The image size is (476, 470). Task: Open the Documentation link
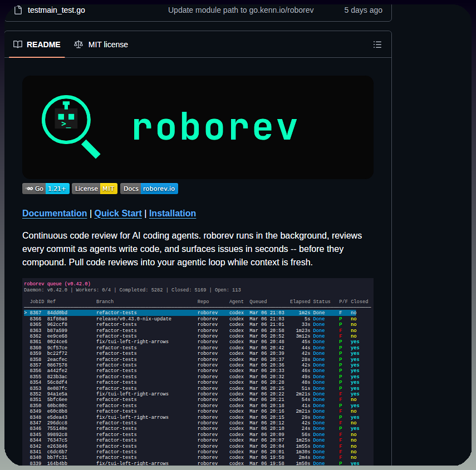55,213
